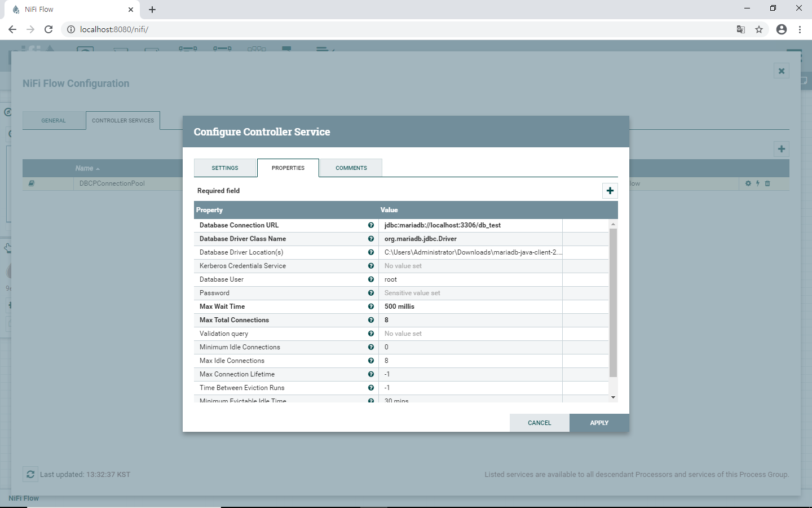Image resolution: width=812 pixels, height=508 pixels.
Task: Show help for Database Connection URL
Action: (371, 225)
